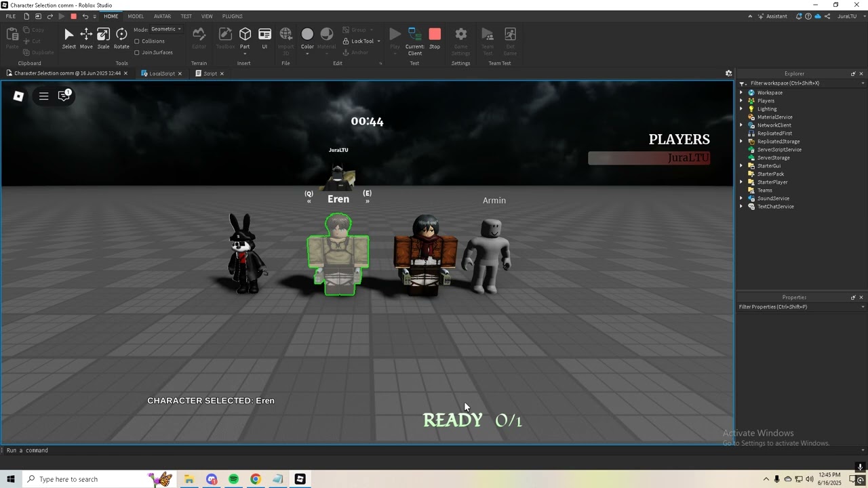Click the Filter Properties input field
The width and height of the screenshot is (868, 488).
tap(800, 307)
